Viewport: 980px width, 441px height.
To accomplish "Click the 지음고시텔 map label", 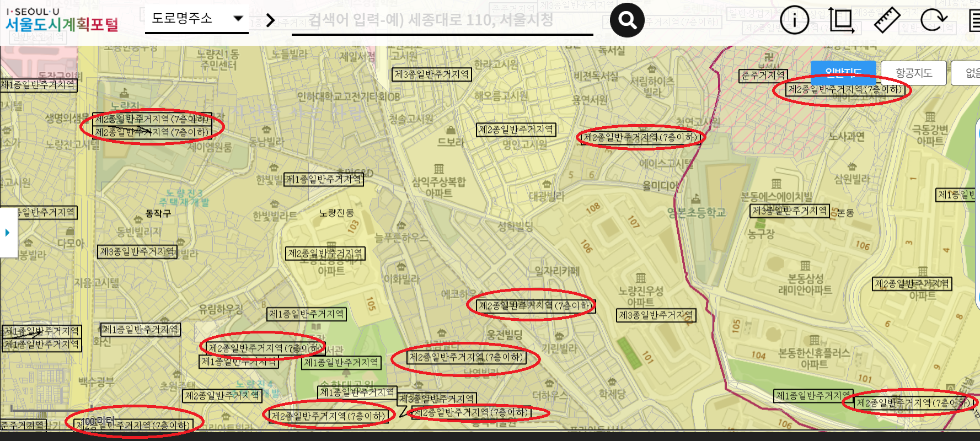I will coord(97,283).
